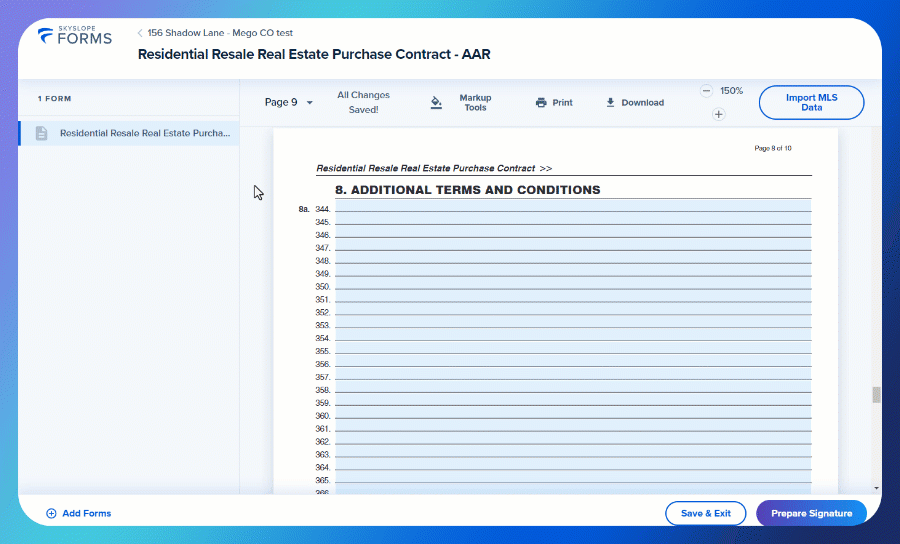Click the 1 FORM sidebar header

click(55, 99)
